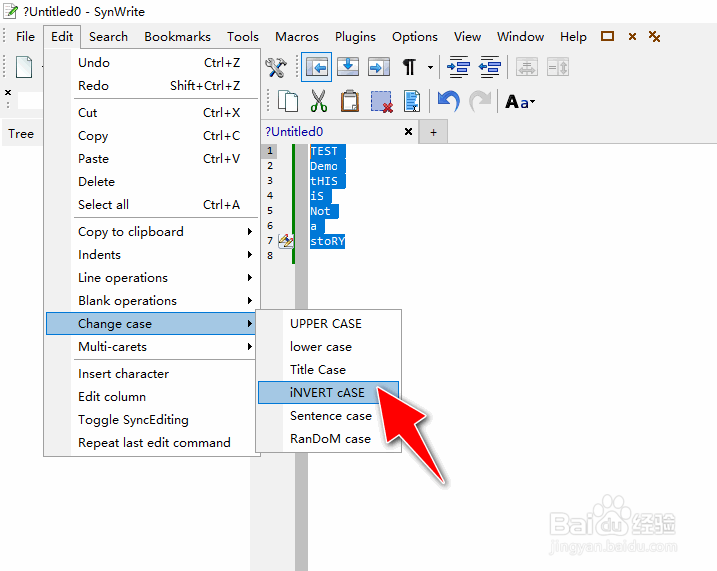Select the Tree panel tab
Image resolution: width=717 pixels, height=571 pixels.
(21, 134)
